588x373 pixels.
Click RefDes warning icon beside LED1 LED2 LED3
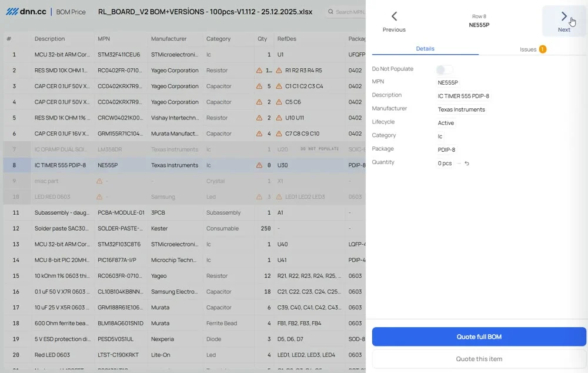click(279, 197)
